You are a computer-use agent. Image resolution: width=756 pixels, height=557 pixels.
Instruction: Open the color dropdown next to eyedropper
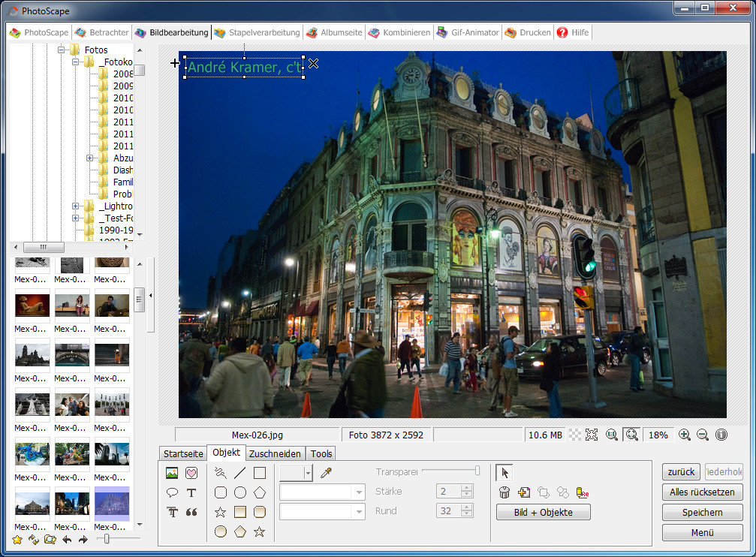point(308,473)
